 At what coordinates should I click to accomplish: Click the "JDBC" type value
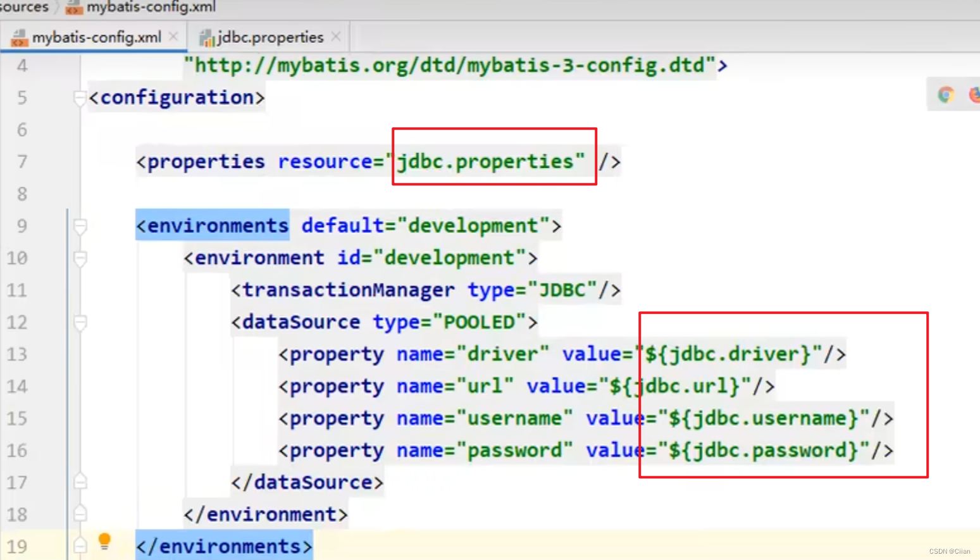tap(562, 290)
